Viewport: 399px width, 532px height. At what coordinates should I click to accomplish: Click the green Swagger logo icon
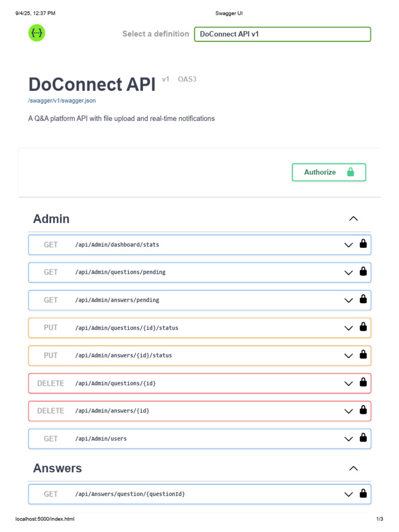[x=37, y=33]
